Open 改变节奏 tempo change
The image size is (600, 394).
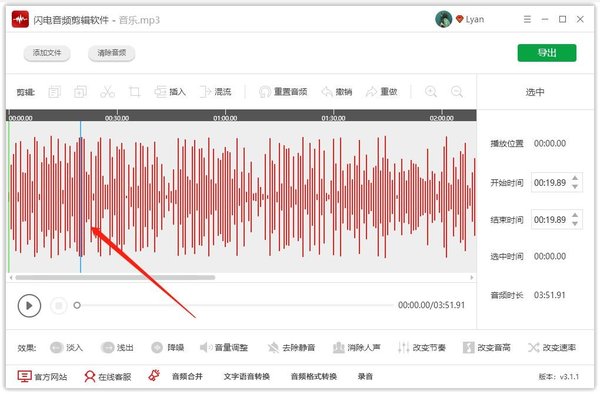422,347
